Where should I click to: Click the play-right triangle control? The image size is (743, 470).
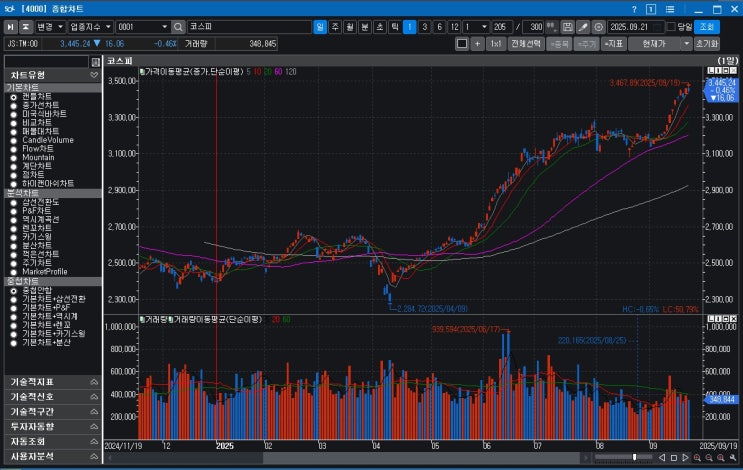click(x=685, y=457)
